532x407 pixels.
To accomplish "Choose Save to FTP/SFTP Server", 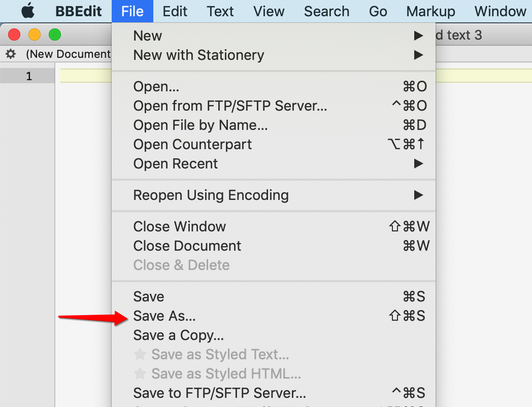I will 219,393.
